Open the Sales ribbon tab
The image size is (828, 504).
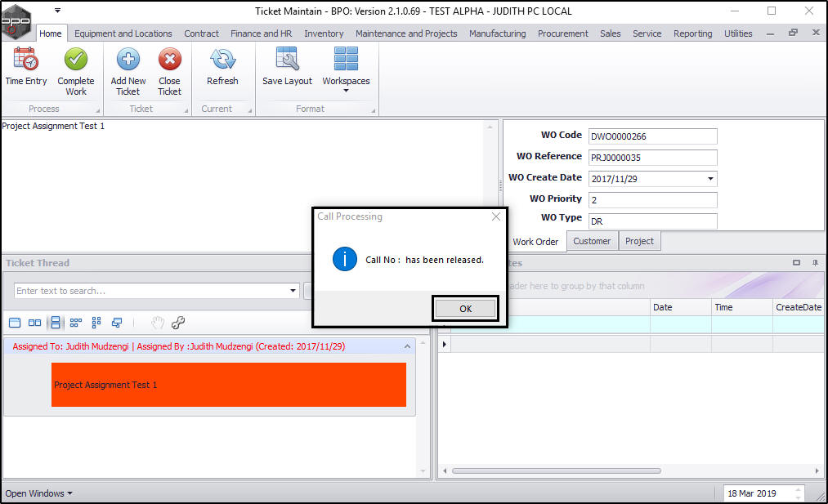[x=610, y=33]
